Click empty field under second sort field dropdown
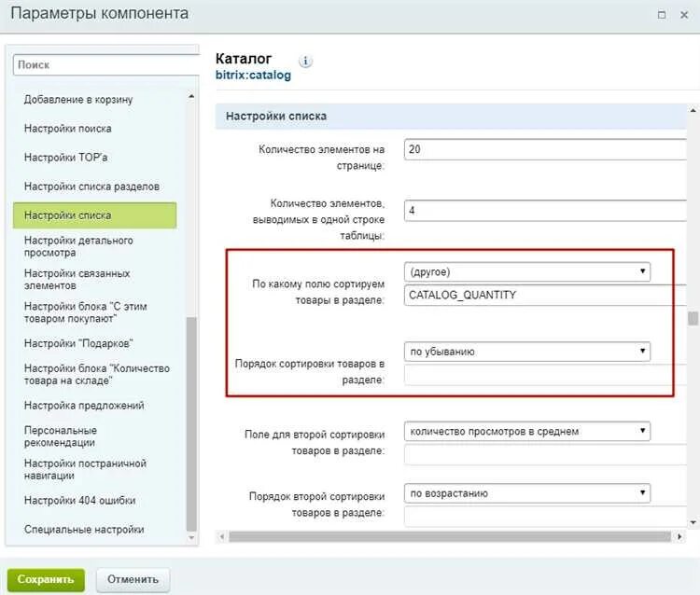Screen dimensions: 700x595 [545, 454]
